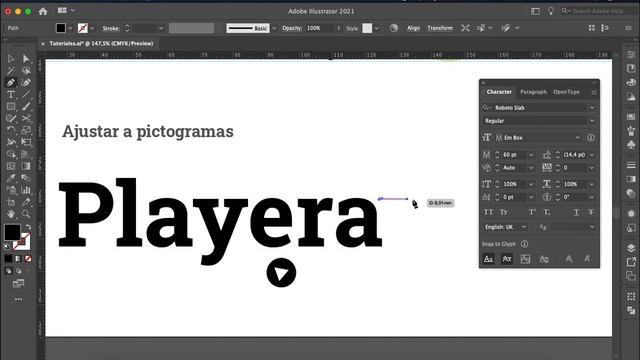Click the Transform link in control bar
The width and height of the screenshot is (640, 360).
(440, 28)
